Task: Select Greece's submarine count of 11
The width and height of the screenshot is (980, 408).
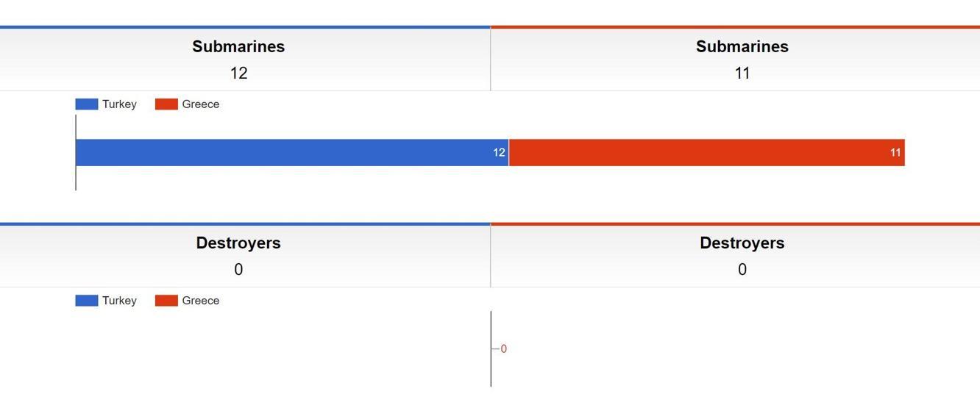Action: pyautogui.click(x=742, y=73)
